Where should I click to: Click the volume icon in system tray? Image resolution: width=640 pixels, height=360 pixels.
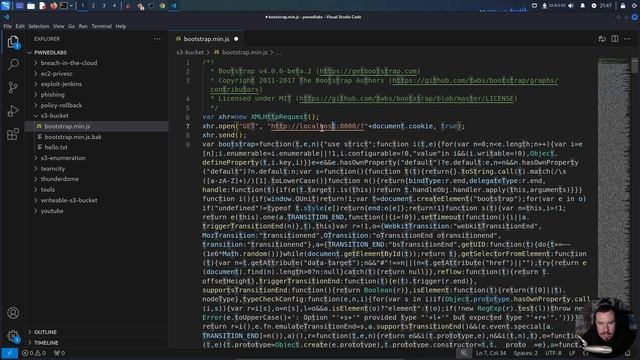[571, 6]
